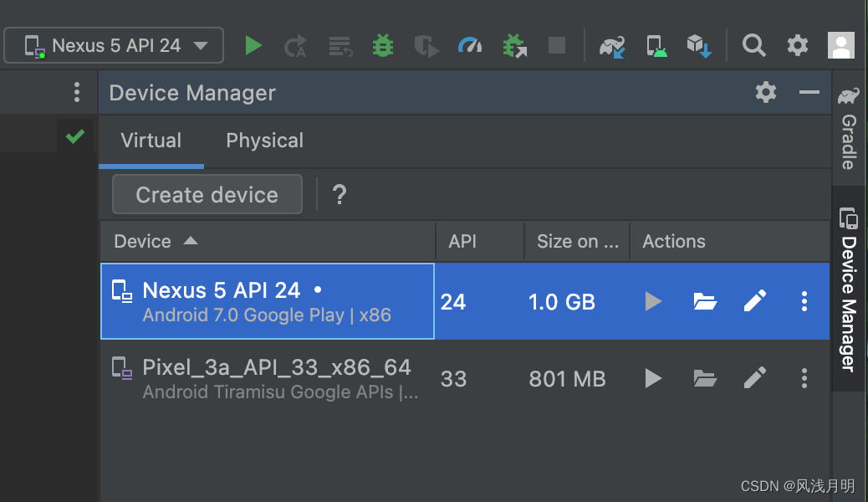
Task: Click the Stop square button
Action: [557, 45]
